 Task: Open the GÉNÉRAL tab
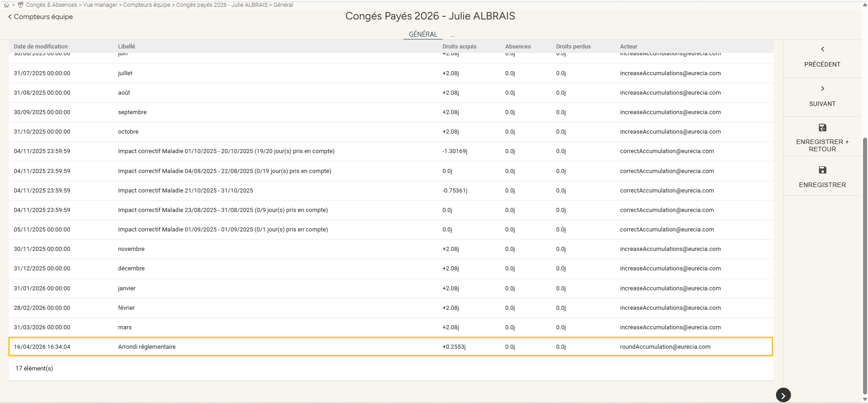(x=422, y=34)
